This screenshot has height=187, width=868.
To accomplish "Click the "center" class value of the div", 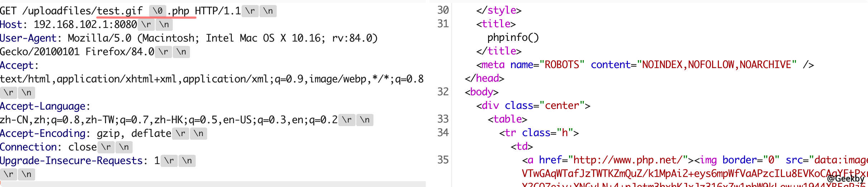I will 562,106.
